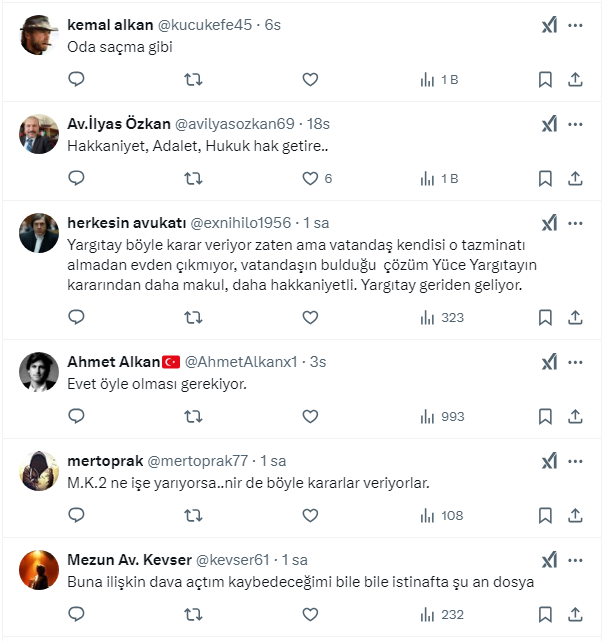Open Mezun Av. Kevser's avatar

(39, 571)
